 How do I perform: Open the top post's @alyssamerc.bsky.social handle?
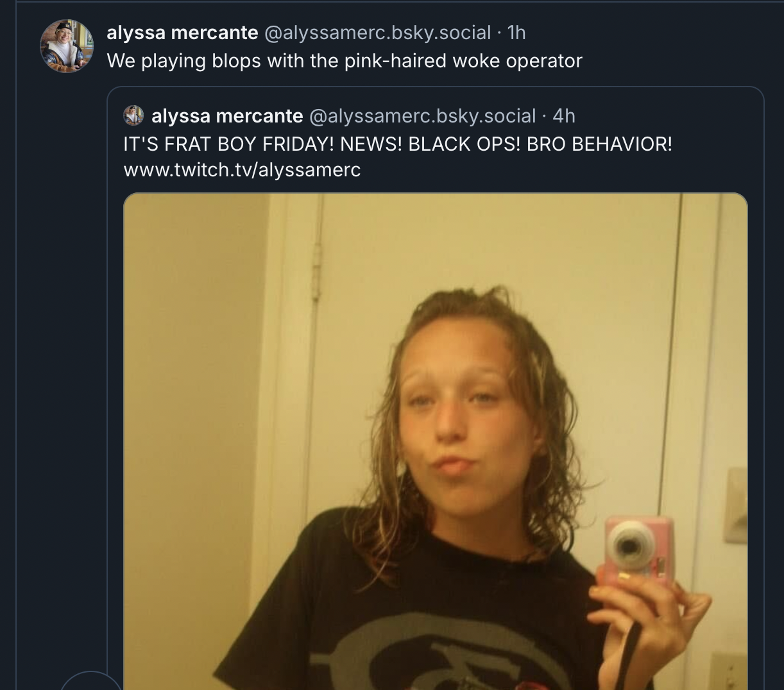pos(377,32)
